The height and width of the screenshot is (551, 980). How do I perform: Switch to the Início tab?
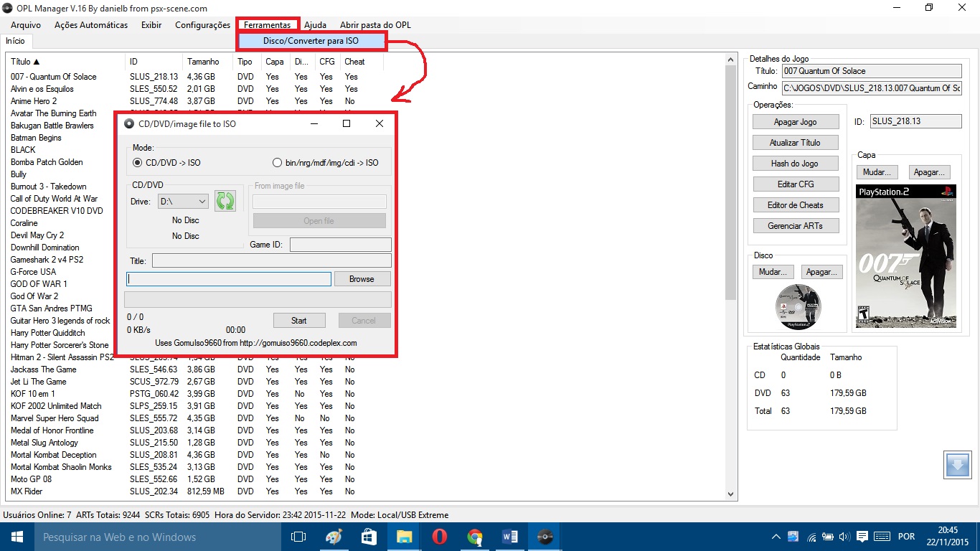click(x=15, y=41)
